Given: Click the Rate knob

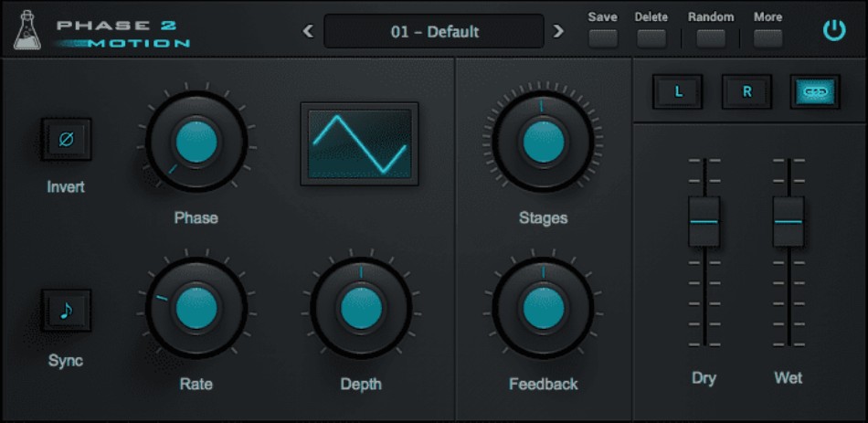Looking at the screenshot, I should coord(196,309).
